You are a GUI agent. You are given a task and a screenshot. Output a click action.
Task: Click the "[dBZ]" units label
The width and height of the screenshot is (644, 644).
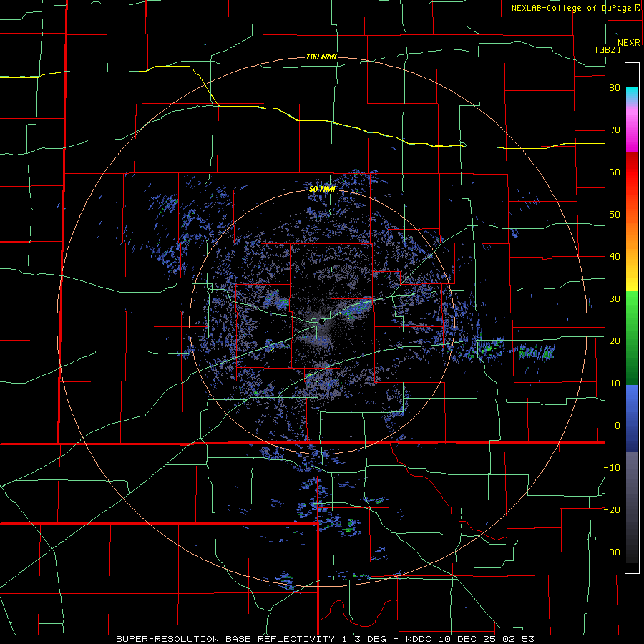(x=608, y=49)
